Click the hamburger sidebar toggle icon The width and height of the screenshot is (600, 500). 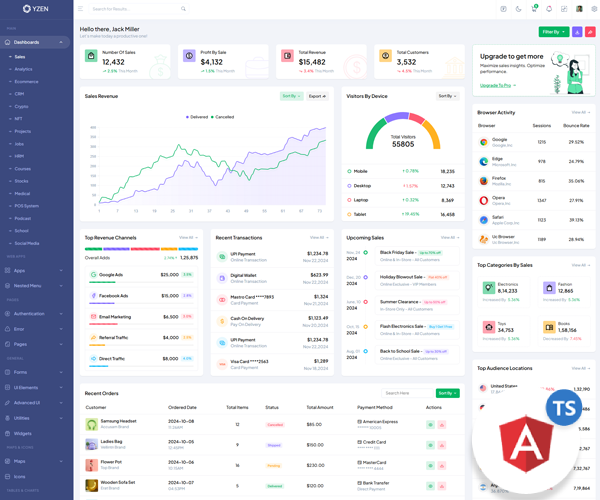pos(81,9)
